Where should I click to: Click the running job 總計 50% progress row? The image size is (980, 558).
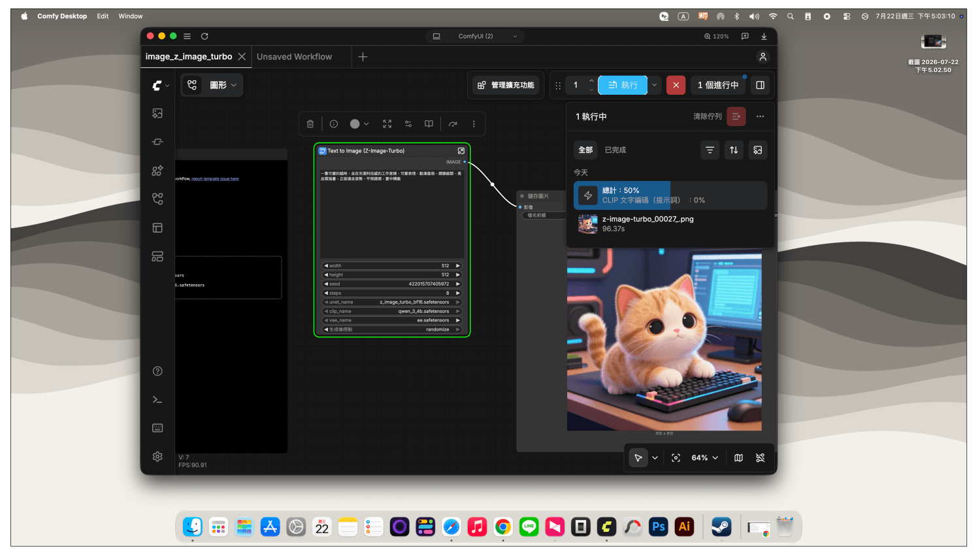(x=670, y=195)
